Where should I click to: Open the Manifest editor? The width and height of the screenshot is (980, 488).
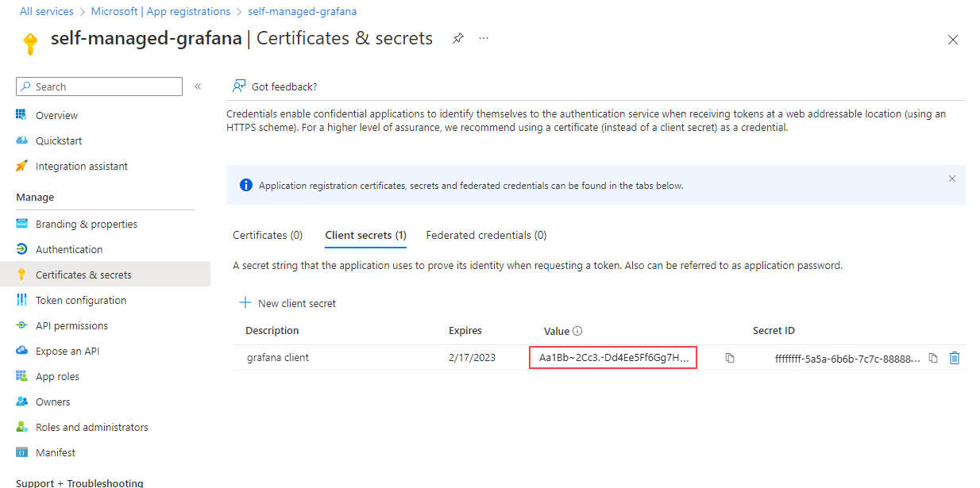[56, 452]
